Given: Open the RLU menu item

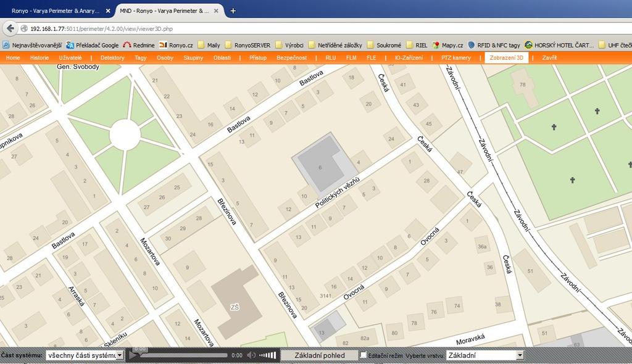Looking at the screenshot, I should click(331, 57).
